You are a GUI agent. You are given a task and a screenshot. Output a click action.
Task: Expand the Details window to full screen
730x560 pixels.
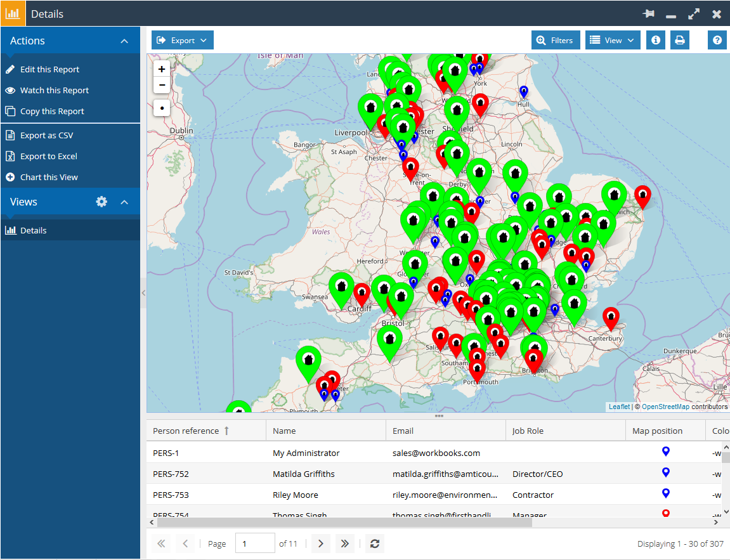pos(694,14)
